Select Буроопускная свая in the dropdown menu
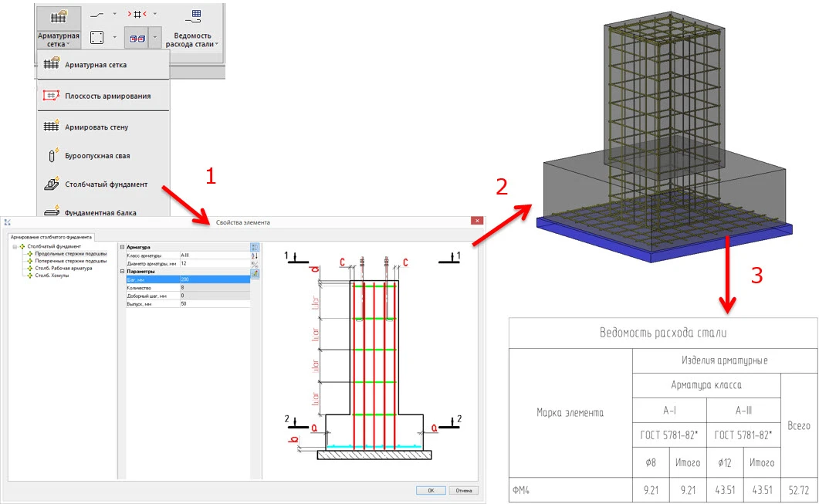Viewport: 819px width, 504px height. point(97,156)
